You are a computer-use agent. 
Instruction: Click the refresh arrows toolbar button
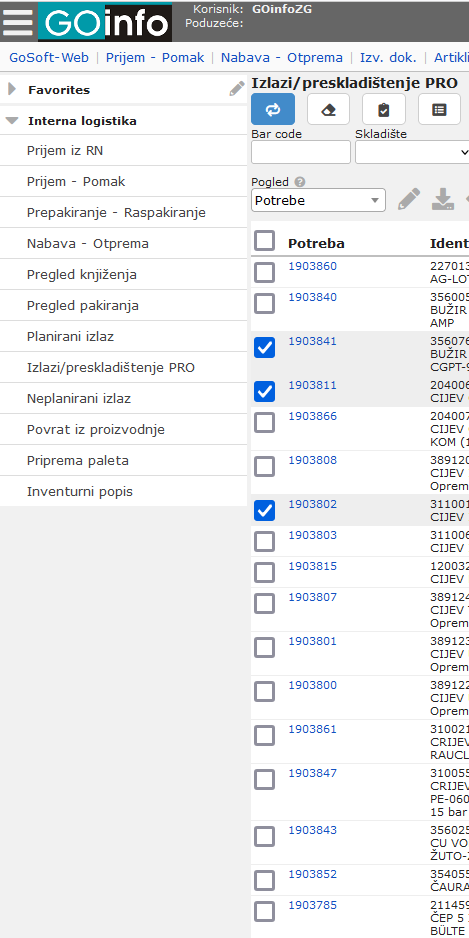tap(273, 109)
